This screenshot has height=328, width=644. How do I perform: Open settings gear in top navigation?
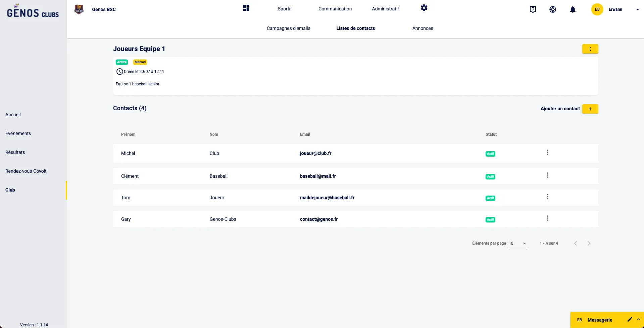[424, 8]
